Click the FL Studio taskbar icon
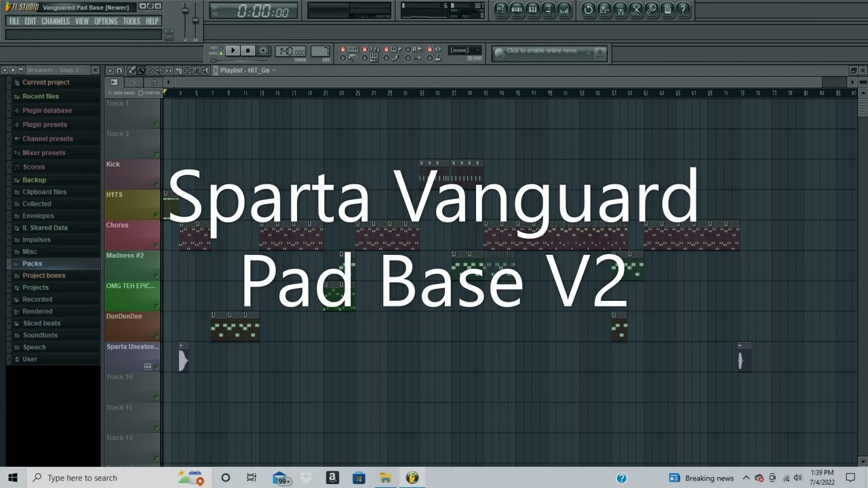This screenshot has width=868, height=488. click(x=412, y=478)
